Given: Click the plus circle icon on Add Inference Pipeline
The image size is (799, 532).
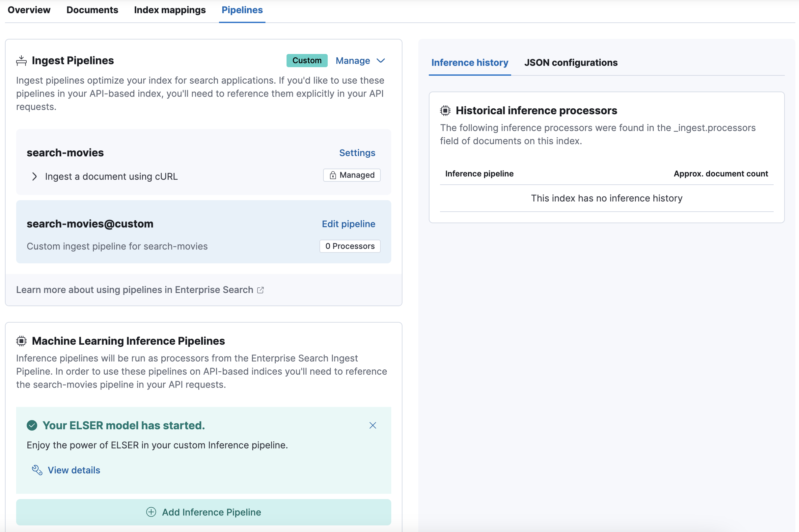Looking at the screenshot, I should click(151, 512).
